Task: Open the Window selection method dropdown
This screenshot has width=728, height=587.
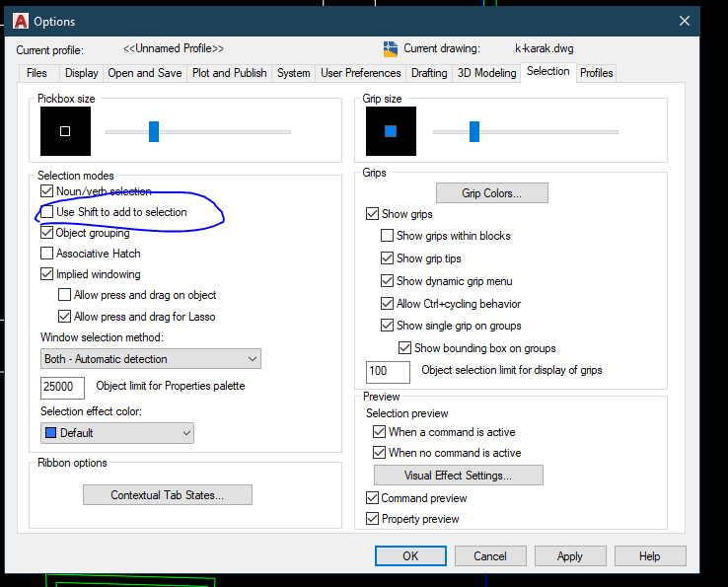Action: pos(150,359)
